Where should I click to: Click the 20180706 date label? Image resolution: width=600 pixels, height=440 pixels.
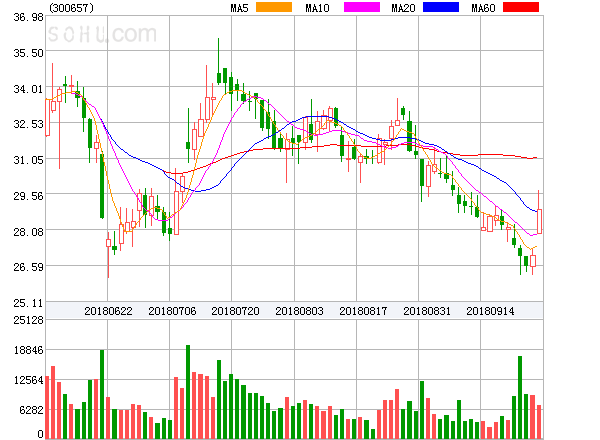tap(172, 311)
